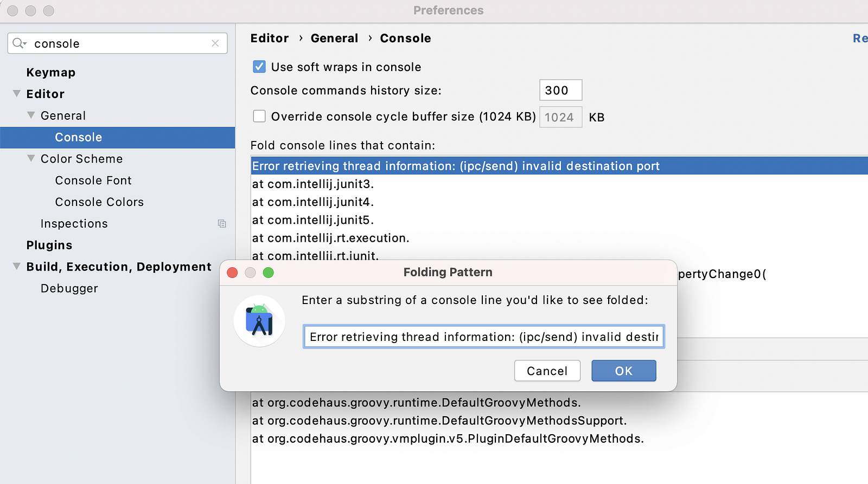Image resolution: width=868 pixels, height=484 pixels.
Task: Click the Inspections profile copy icon
Action: pyautogui.click(x=222, y=223)
